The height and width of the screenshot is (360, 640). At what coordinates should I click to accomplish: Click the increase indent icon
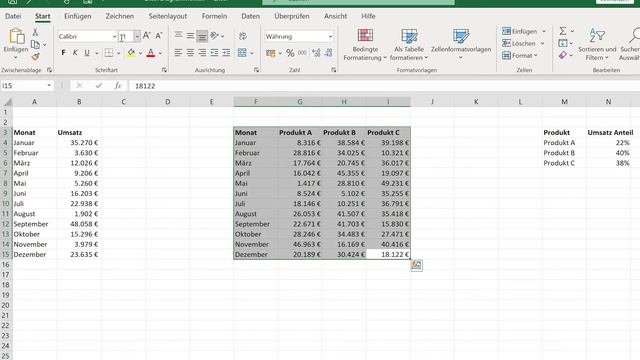point(226,53)
